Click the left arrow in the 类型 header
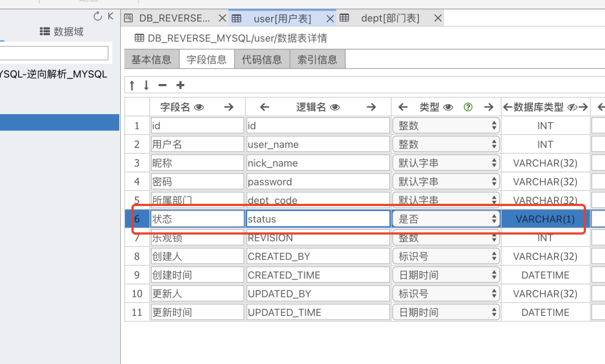This screenshot has width=605, height=364. coord(403,107)
